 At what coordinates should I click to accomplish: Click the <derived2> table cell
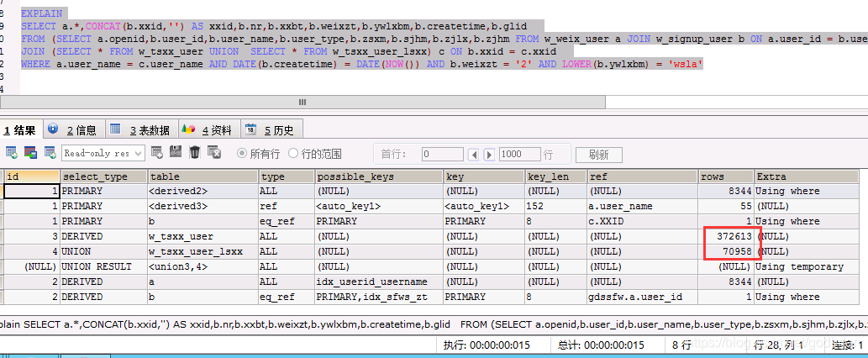tap(203, 191)
